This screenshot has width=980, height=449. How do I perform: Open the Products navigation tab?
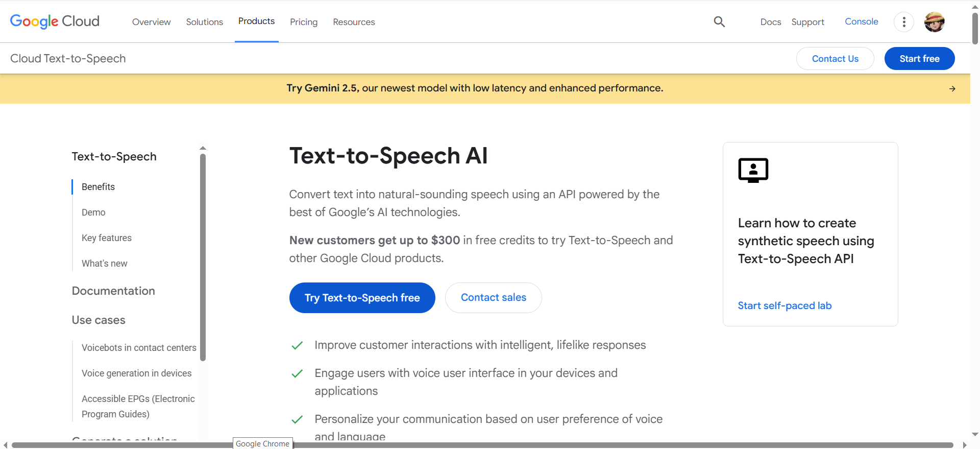pos(256,21)
